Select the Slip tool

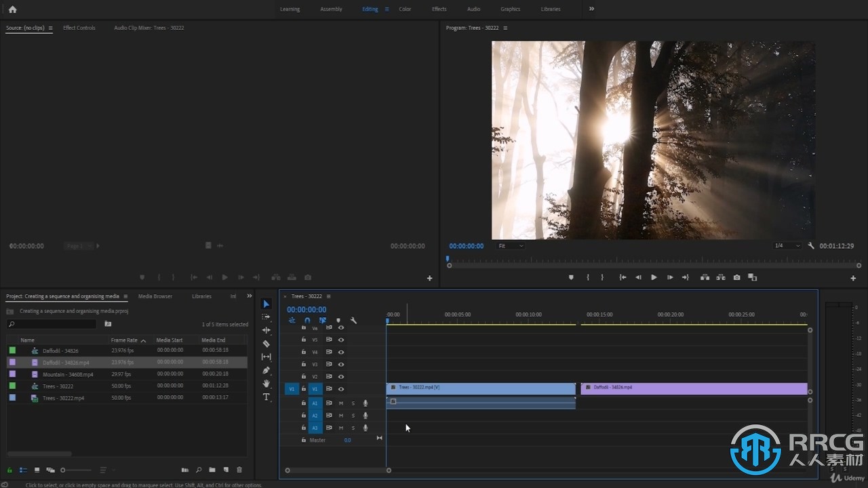click(x=267, y=357)
